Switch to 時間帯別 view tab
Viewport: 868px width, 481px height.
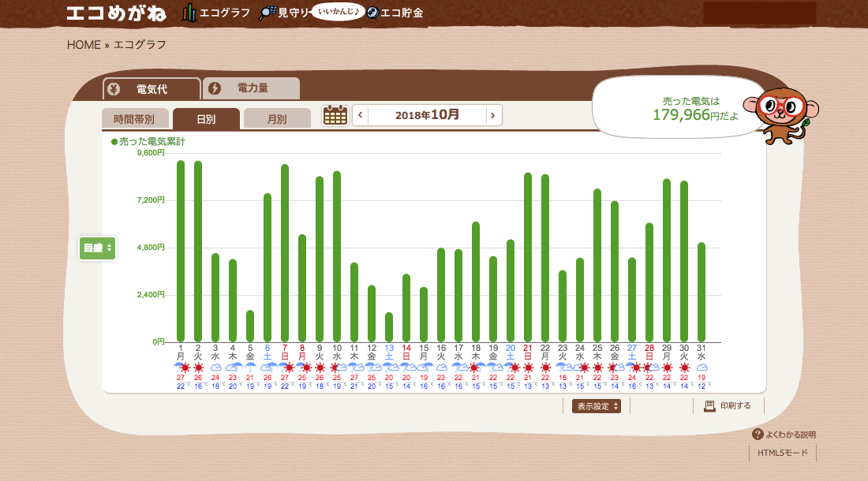point(134,119)
